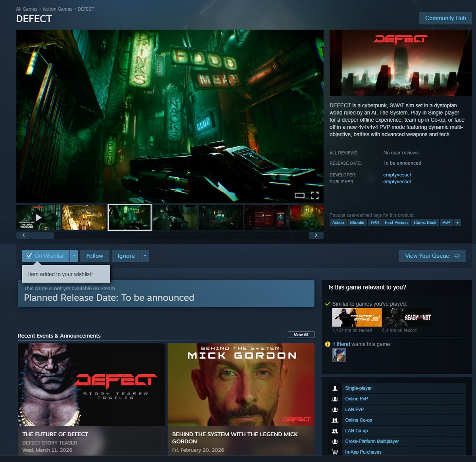Select the PvP tag
This screenshot has width=476, height=462.
click(x=446, y=222)
